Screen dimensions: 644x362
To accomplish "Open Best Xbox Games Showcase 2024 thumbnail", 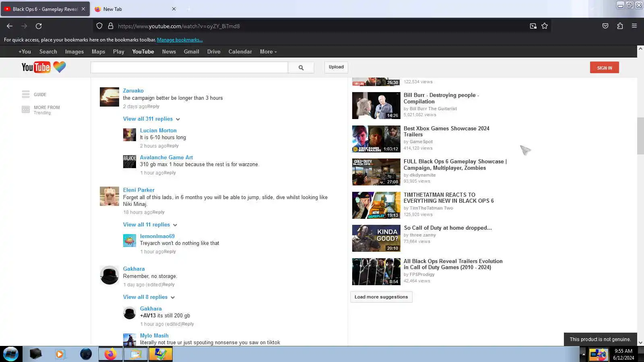I will click(x=376, y=139).
